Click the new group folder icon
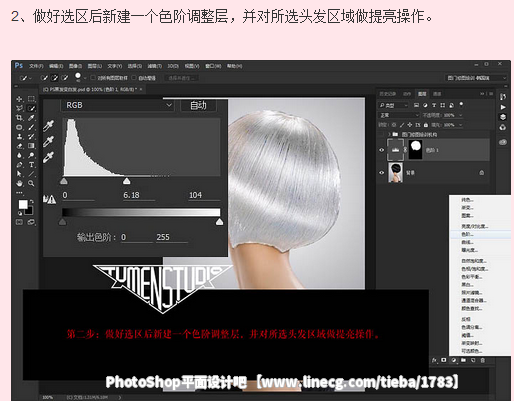Screen dimensions: 514x401 coord(463,360)
